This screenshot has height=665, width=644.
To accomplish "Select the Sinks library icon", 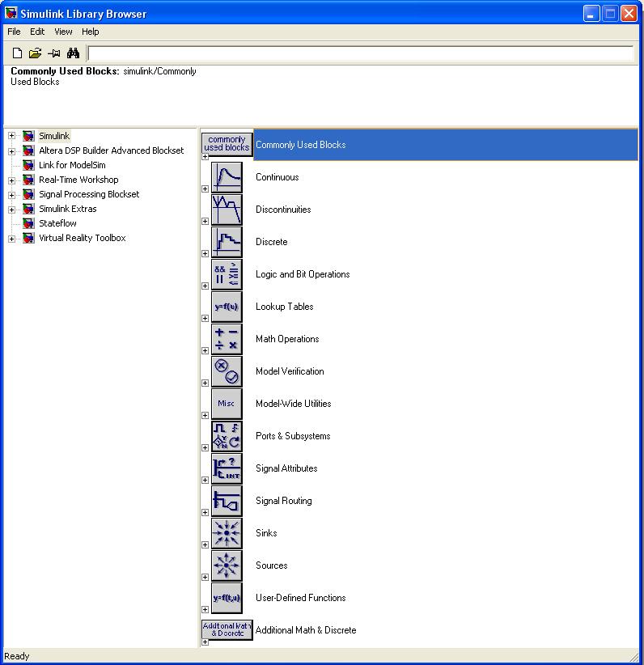I will (227, 533).
